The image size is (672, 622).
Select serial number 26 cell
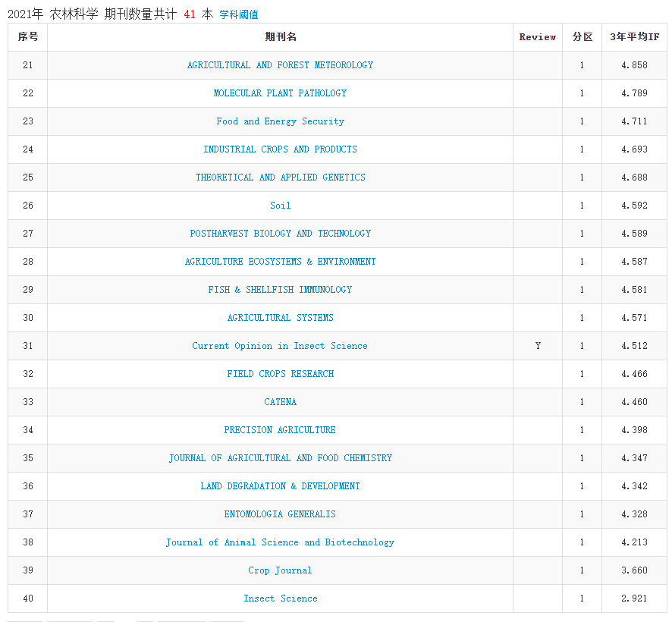coord(28,206)
